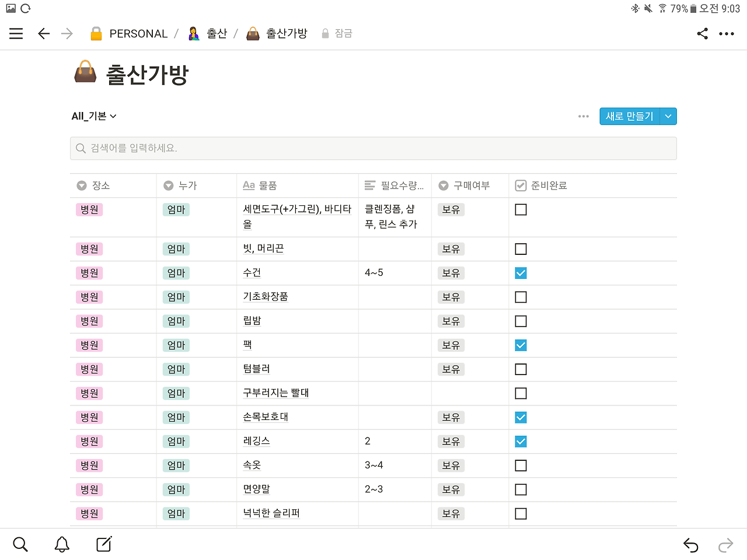747x560 pixels.
Task: Open the 구부러지는 빨대 item page
Action: point(276,393)
